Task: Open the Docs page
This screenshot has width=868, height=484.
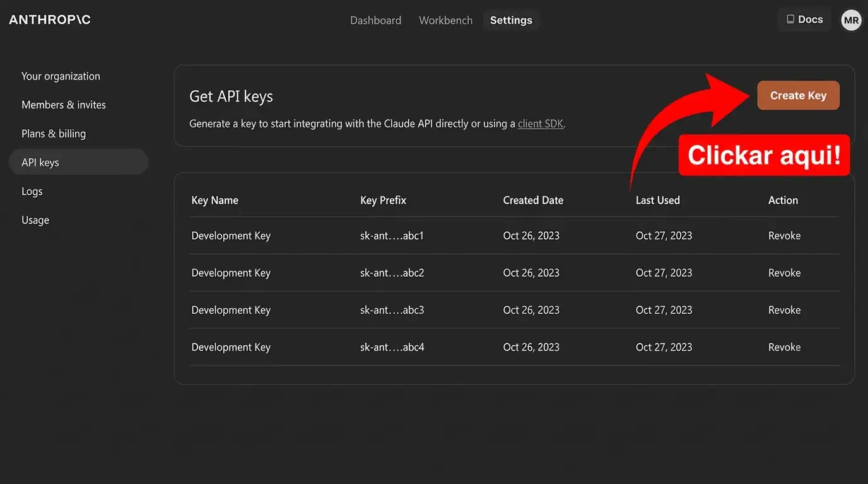Action: click(x=804, y=20)
